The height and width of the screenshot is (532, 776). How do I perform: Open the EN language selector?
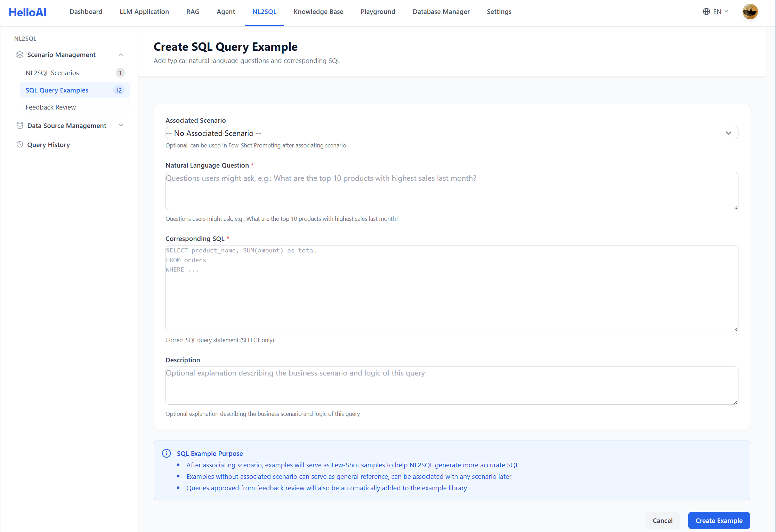[717, 11]
